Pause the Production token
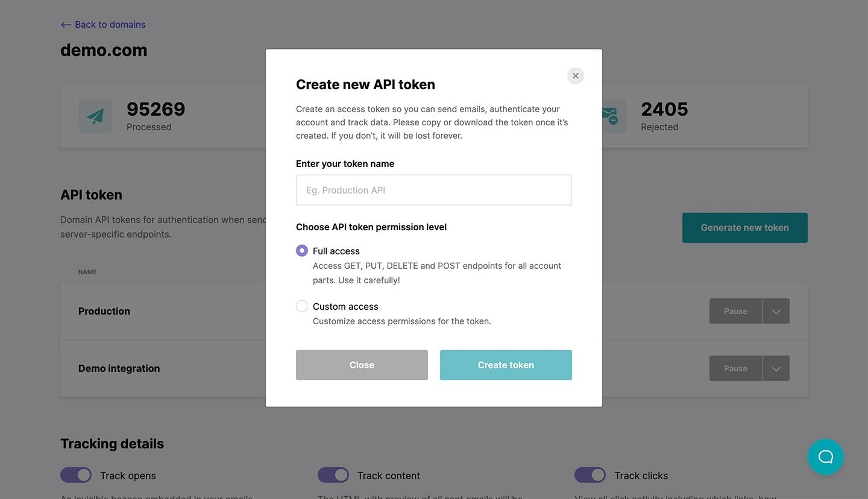The width and height of the screenshot is (868, 499). [x=735, y=312]
